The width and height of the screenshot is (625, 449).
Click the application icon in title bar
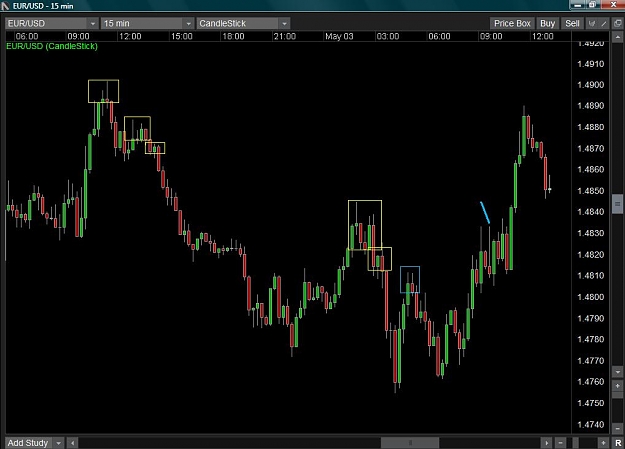[x=5, y=6]
